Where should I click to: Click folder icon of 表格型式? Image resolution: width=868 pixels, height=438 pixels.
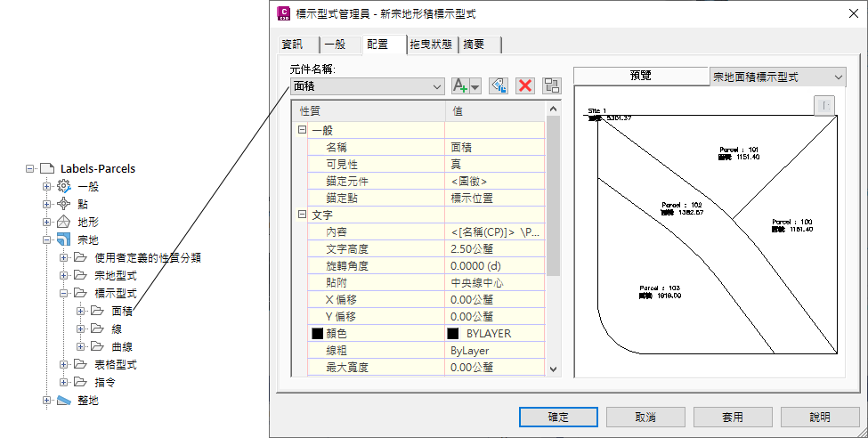(x=81, y=364)
